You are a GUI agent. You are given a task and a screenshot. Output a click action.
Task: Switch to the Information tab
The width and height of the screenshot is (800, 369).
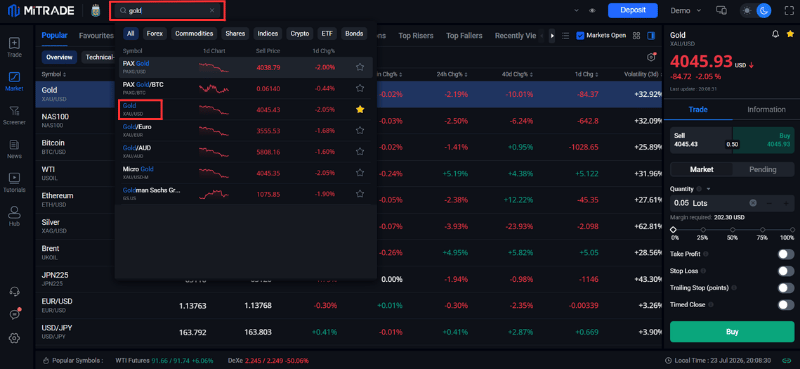(766, 109)
